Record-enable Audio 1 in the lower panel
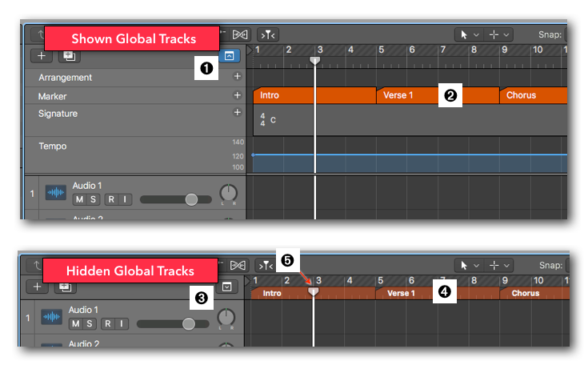 coord(109,323)
